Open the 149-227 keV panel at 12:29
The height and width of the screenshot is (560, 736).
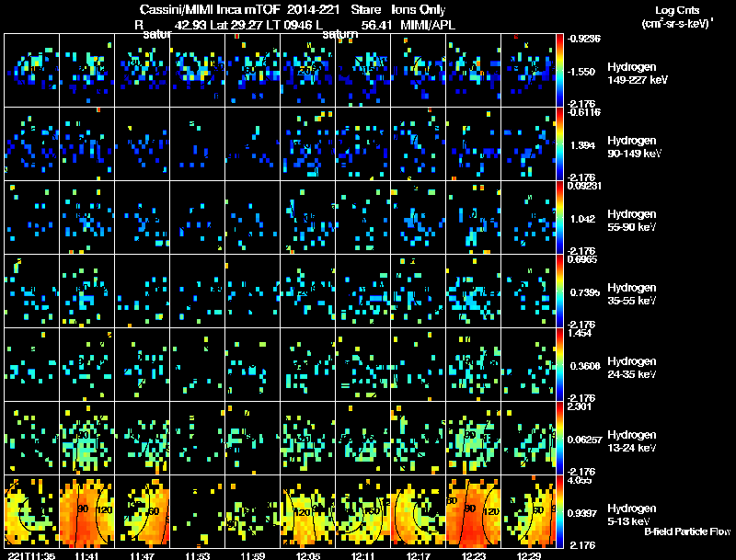(x=528, y=71)
